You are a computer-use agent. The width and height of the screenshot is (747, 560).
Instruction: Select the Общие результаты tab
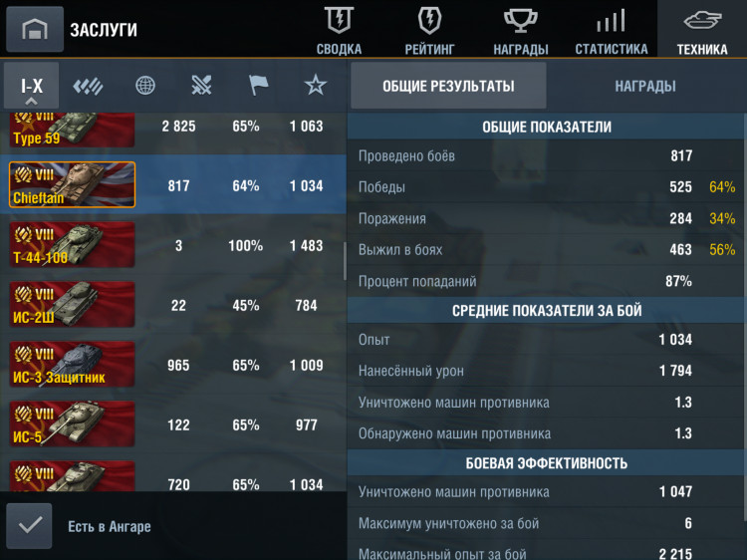tap(448, 86)
